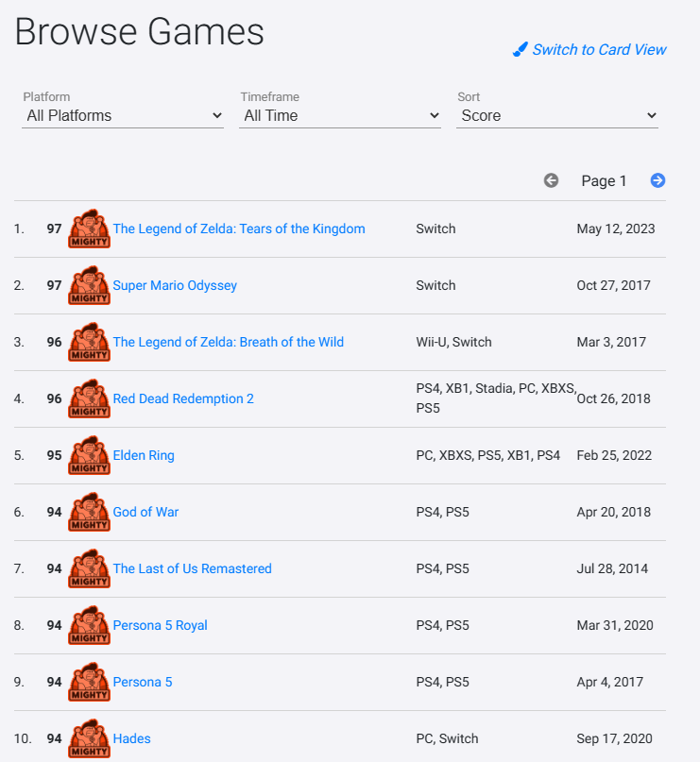
Task: Click the Mighty badge next to Breath of the Wild
Action: point(90,342)
